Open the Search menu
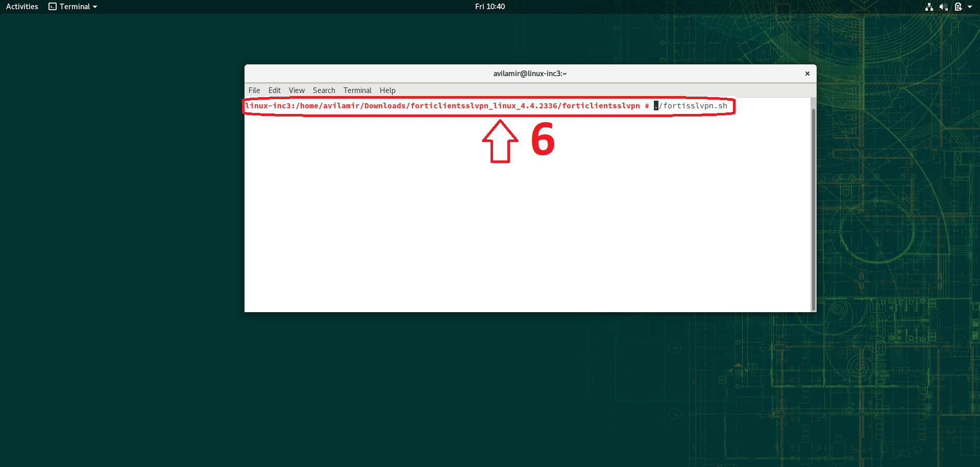 pyautogui.click(x=324, y=90)
